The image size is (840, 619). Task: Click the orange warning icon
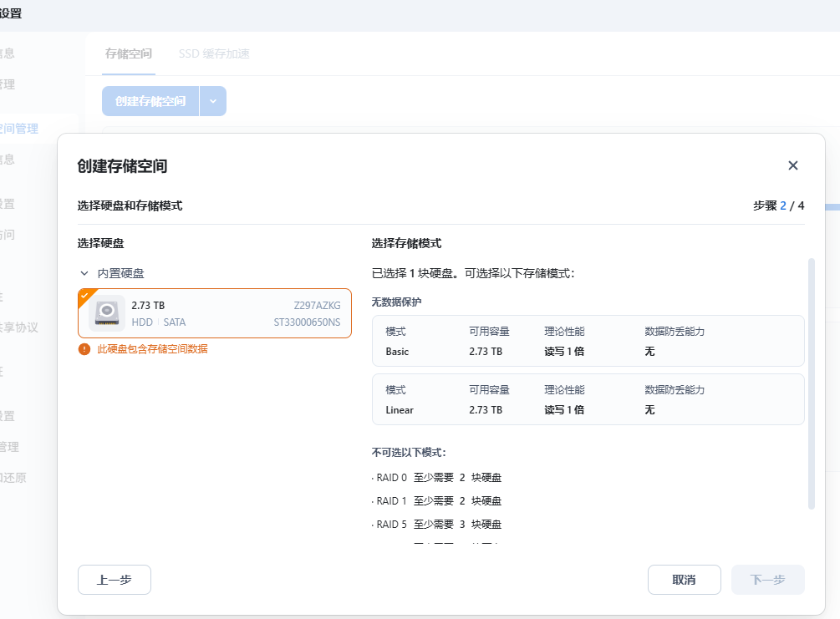click(84, 349)
